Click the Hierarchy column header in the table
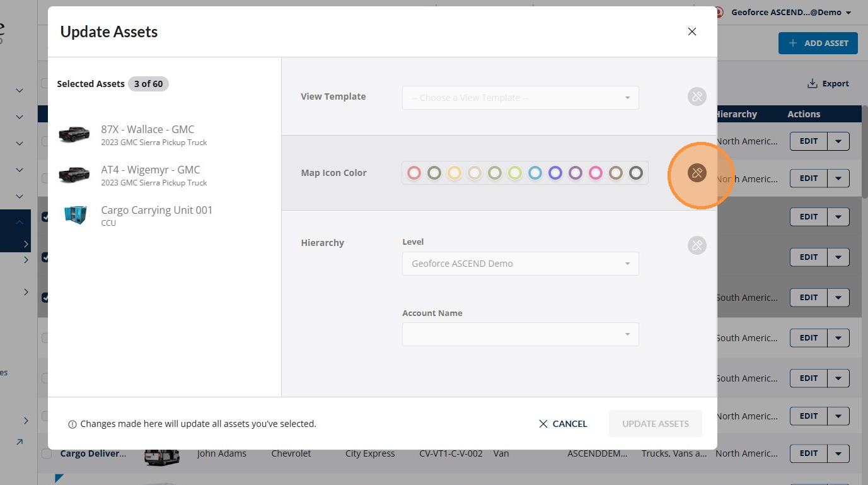The height and width of the screenshot is (485, 868). pyautogui.click(x=736, y=114)
